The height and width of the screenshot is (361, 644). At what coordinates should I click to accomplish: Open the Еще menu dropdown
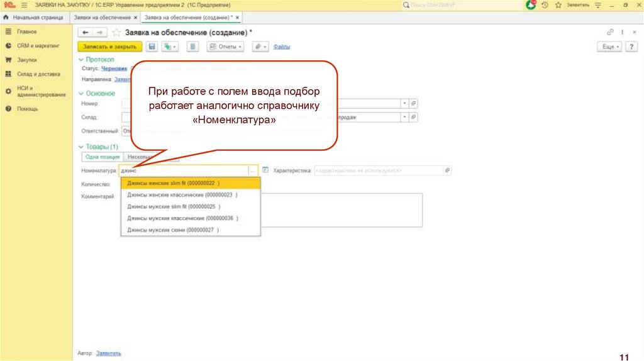(609, 47)
